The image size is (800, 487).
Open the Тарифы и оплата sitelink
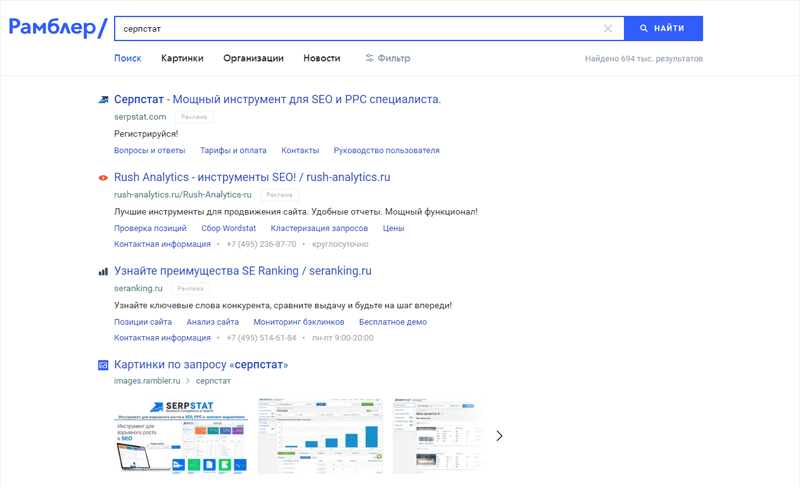coord(233,150)
